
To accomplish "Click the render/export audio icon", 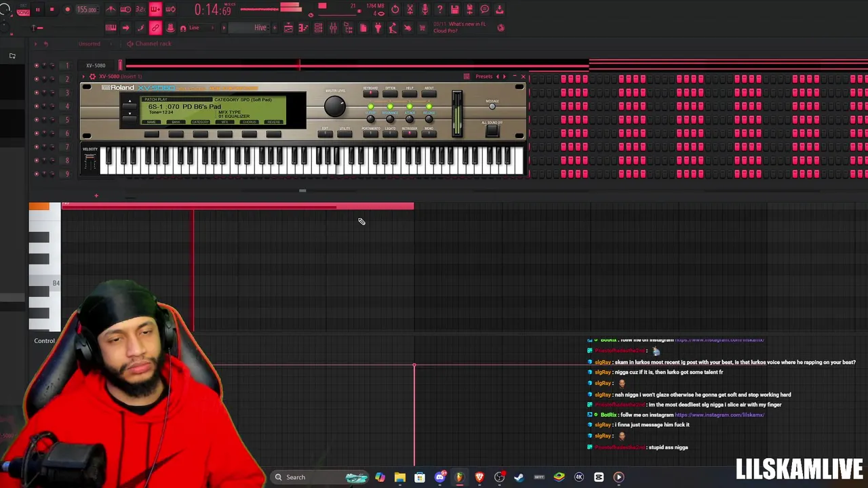I will 469,9.
